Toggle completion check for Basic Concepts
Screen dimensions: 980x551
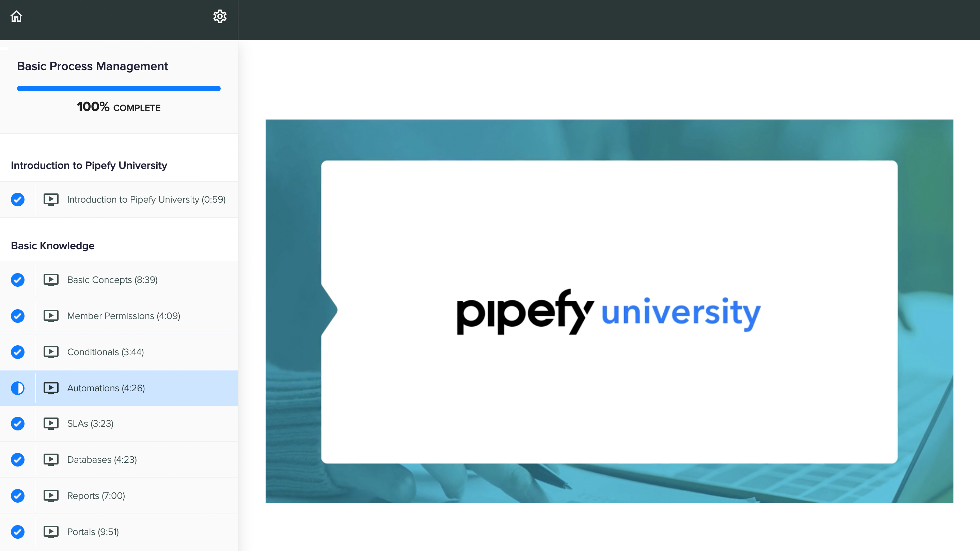coord(17,280)
